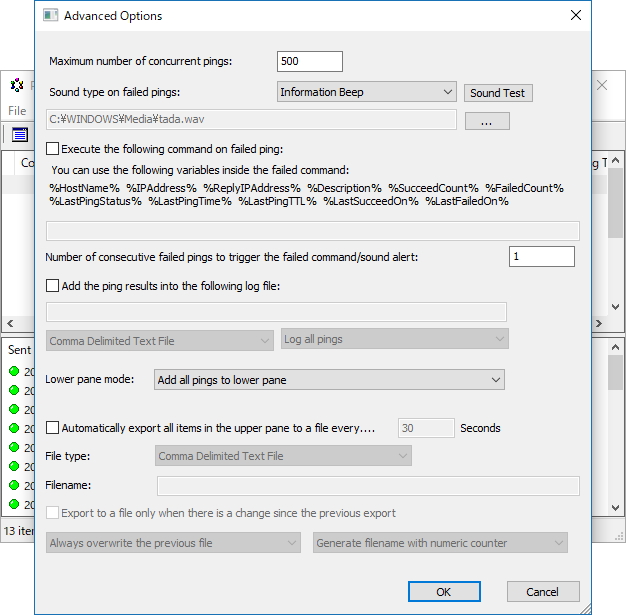The width and height of the screenshot is (626, 615).
Task: Click upper pane scroll down arrow in background window
Action: [615, 307]
